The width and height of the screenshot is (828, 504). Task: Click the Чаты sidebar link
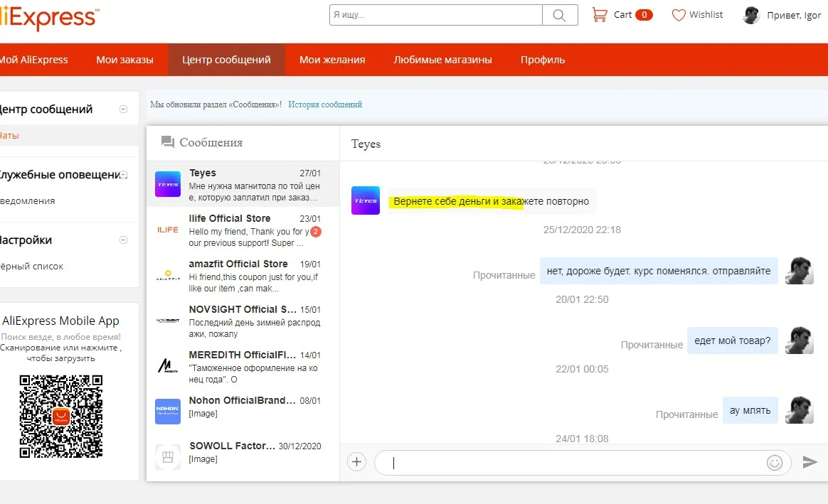pos(9,136)
